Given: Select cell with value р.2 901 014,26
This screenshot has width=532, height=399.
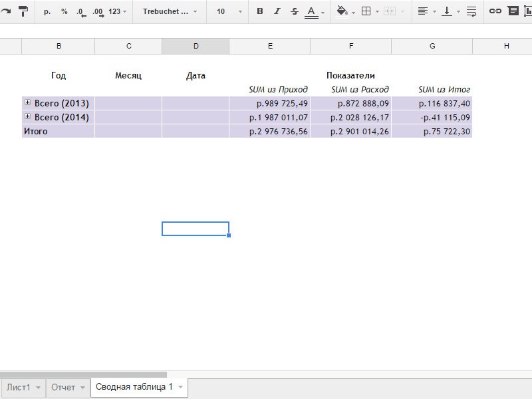Looking at the screenshot, I should (x=351, y=131).
